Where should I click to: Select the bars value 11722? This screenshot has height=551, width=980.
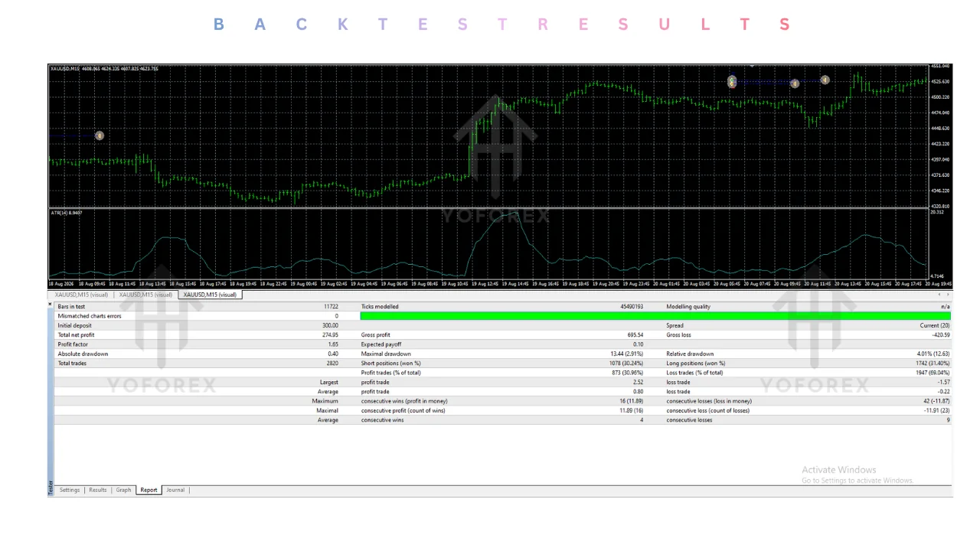(x=331, y=306)
